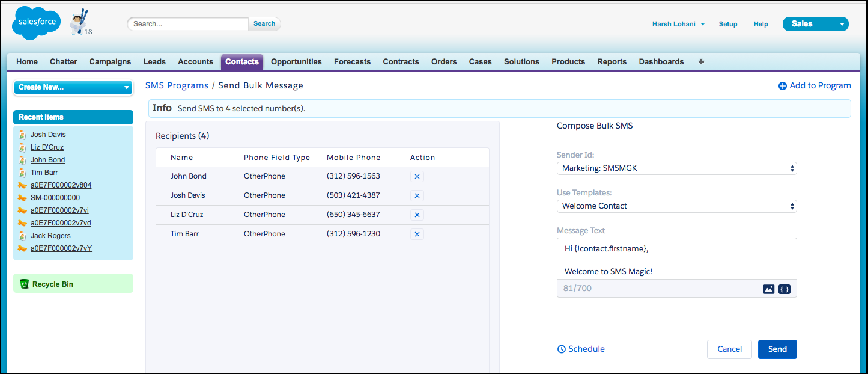The height and width of the screenshot is (374, 868).
Task: Open the Reports tab
Action: click(x=612, y=61)
